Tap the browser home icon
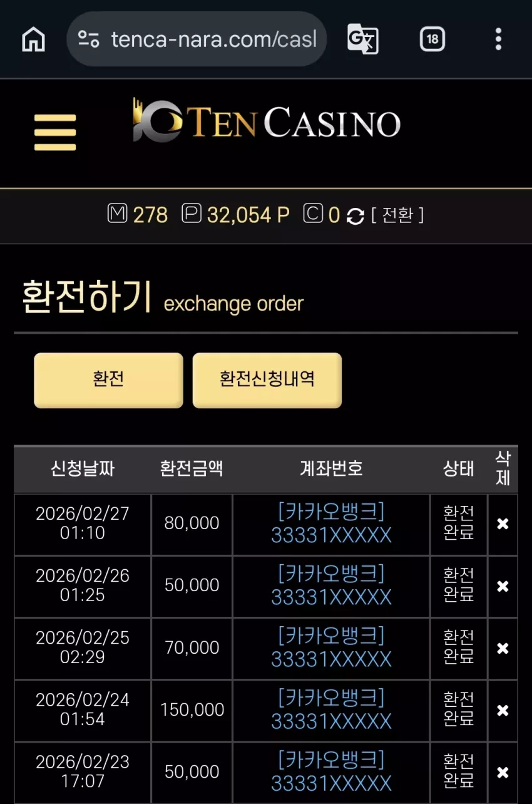532x804 pixels. coord(33,39)
